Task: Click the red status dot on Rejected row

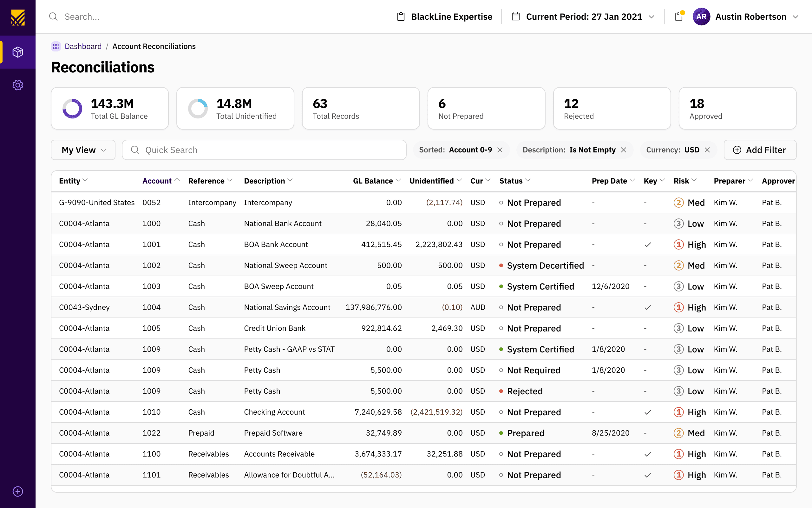Action: click(501, 391)
